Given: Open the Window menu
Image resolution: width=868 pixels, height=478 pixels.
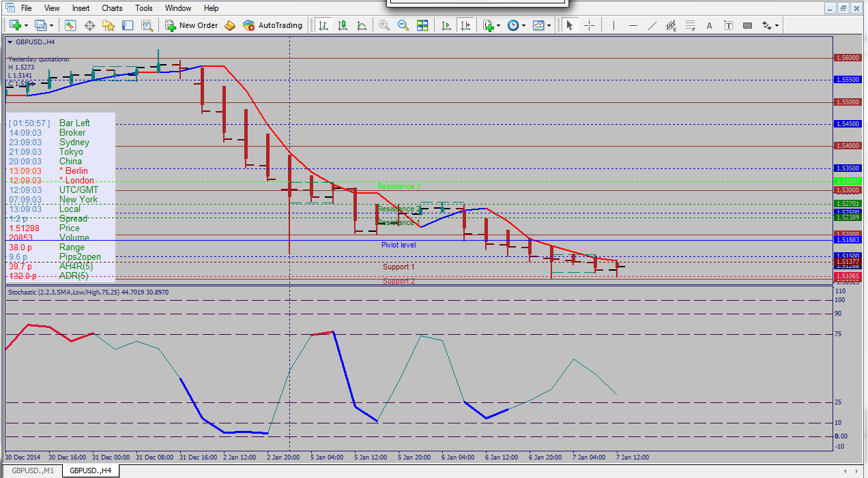Looking at the screenshot, I should click(x=178, y=8).
